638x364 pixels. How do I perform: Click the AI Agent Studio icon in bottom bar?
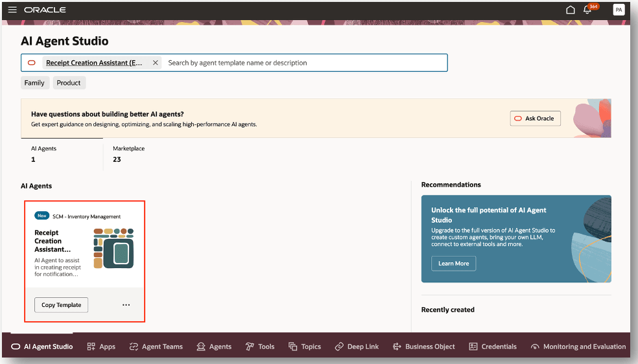(x=16, y=347)
